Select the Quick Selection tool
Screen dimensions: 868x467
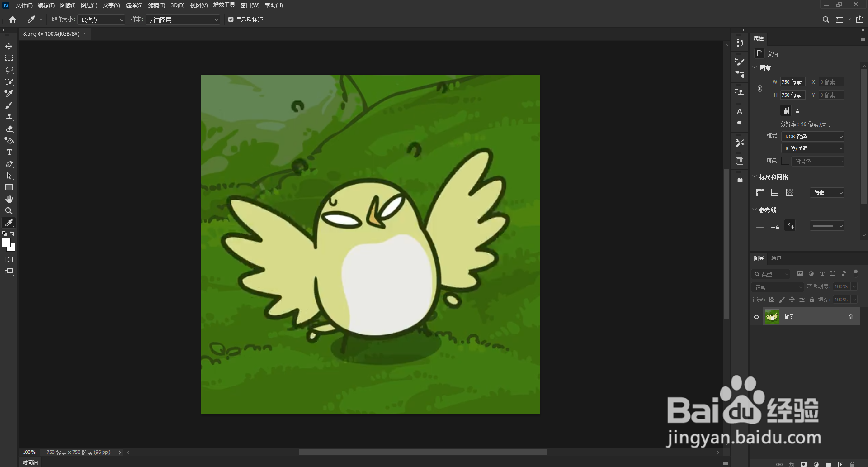[9, 82]
